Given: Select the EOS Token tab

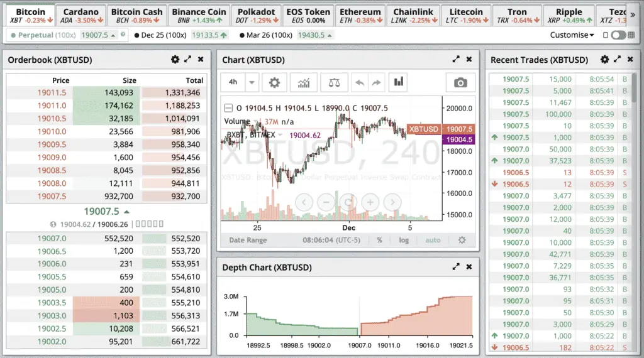Looking at the screenshot, I should click(x=308, y=16).
